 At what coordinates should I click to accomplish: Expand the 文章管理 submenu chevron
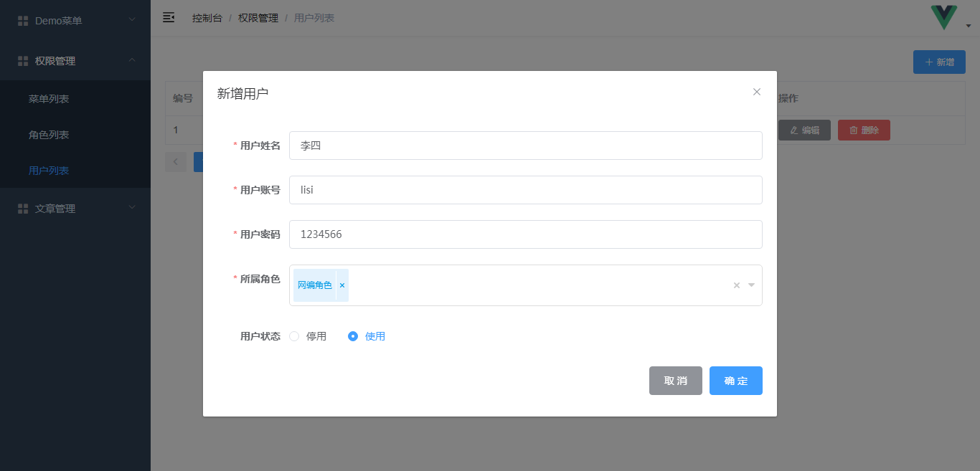(132, 208)
